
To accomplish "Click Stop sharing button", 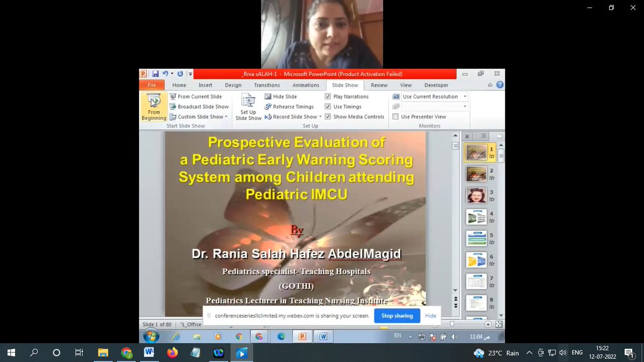I will pyautogui.click(x=397, y=316).
